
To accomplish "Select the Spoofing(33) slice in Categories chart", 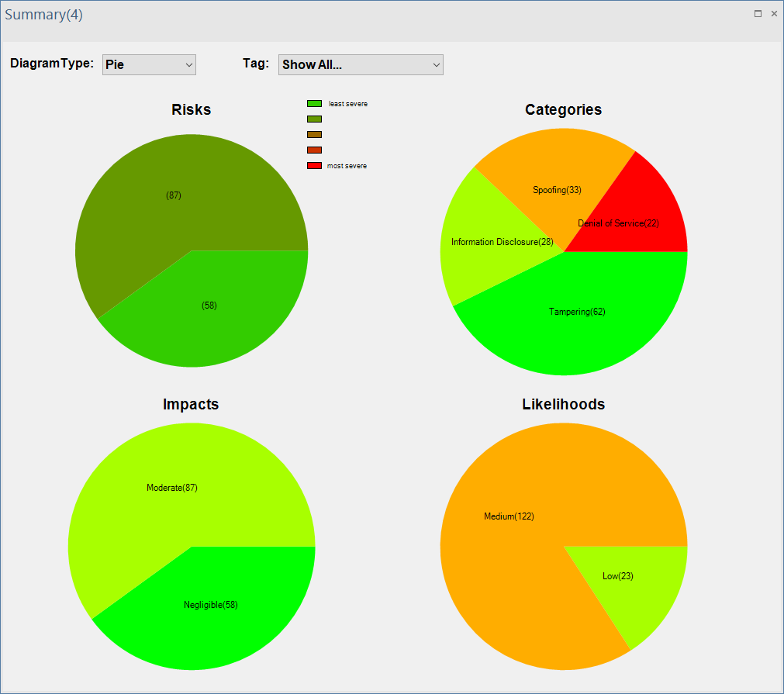I will [x=557, y=189].
